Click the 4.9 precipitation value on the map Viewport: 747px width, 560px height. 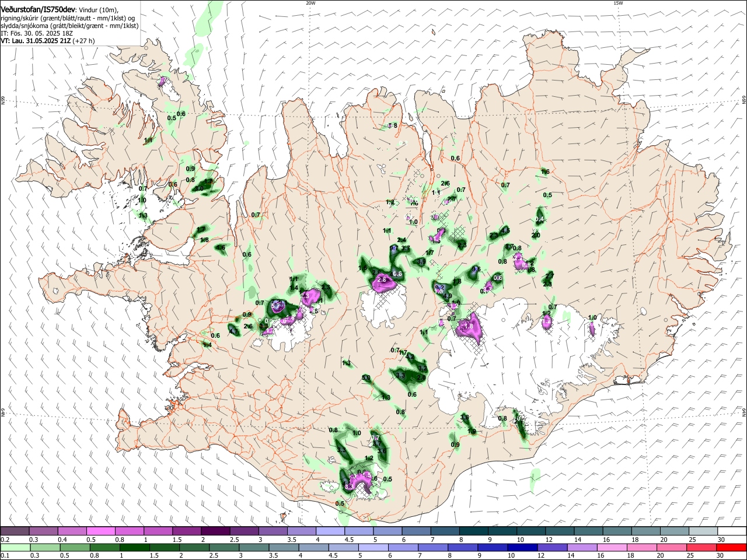tap(448, 296)
